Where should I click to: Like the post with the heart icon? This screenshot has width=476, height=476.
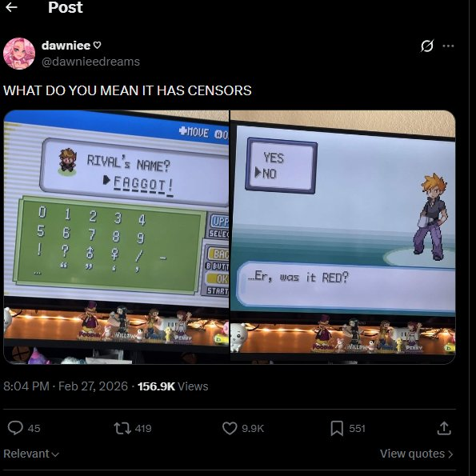coord(230,428)
